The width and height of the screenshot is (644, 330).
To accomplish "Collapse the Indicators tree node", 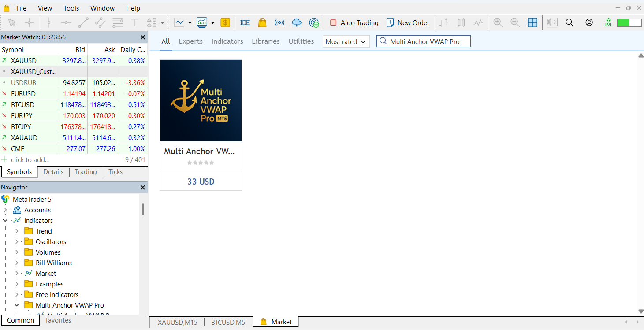I will tap(5, 221).
